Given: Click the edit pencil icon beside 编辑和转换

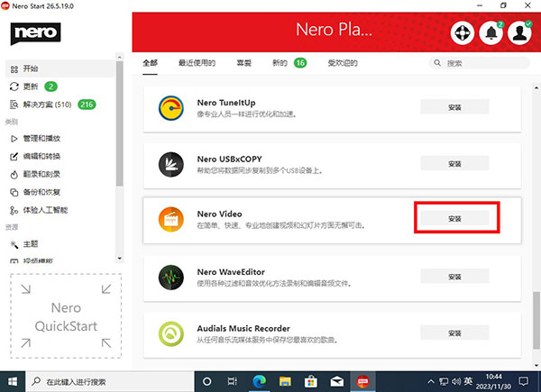Looking at the screenshot, I should [14, 157].
